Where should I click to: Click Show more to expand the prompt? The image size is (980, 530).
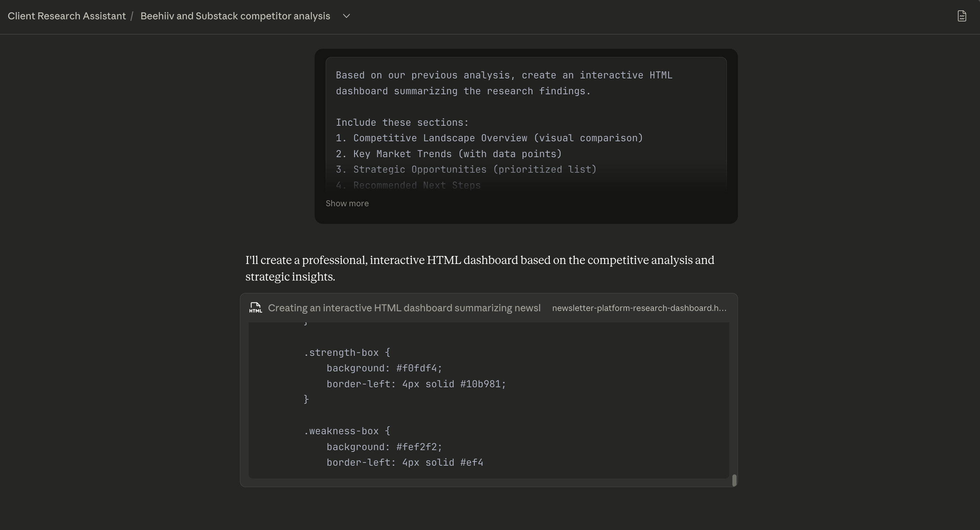[347, 204]
